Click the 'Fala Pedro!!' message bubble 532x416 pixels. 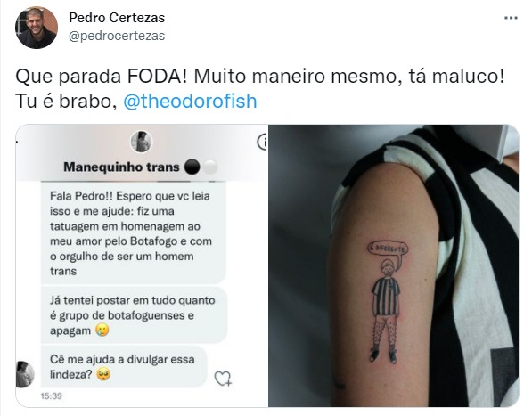tap(134, 233)
